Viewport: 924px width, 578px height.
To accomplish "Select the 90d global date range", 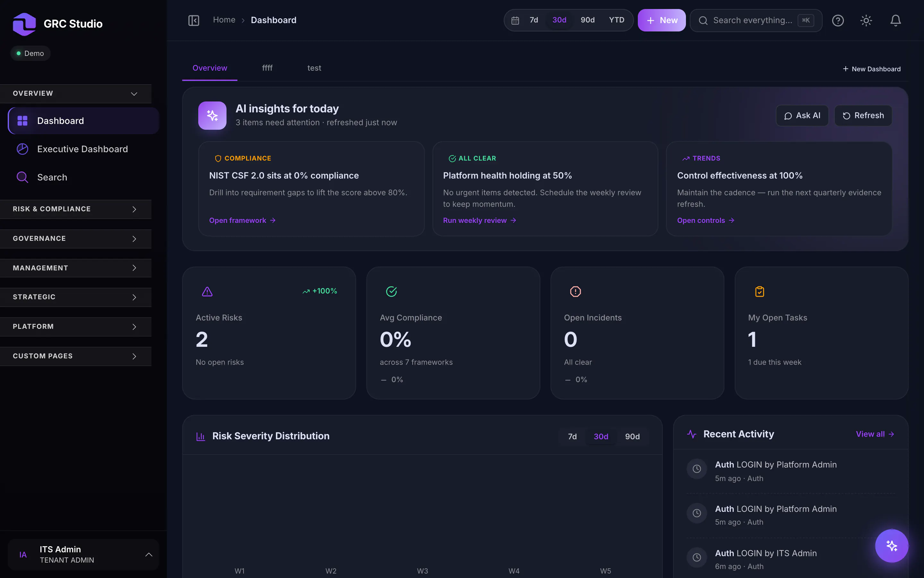I will tap(588, 20).
